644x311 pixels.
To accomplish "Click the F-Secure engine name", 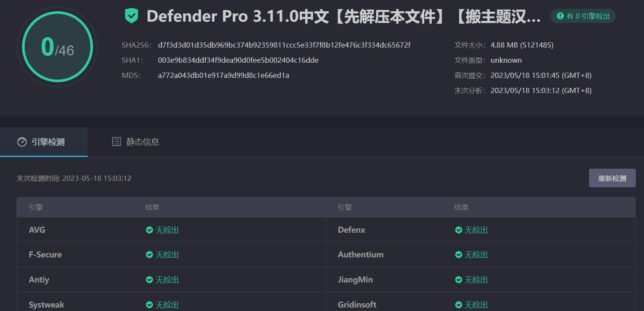I will coord(45,255).
